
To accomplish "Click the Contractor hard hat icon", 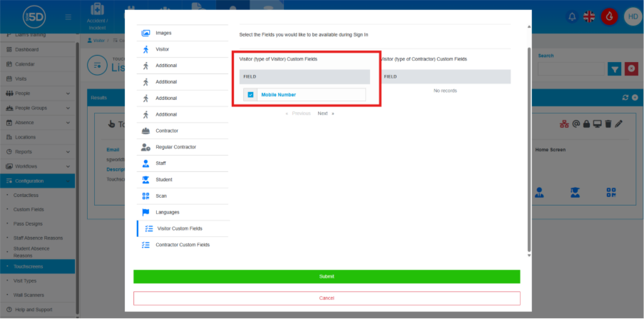I will pyautogui.click(x=145, y=131).
